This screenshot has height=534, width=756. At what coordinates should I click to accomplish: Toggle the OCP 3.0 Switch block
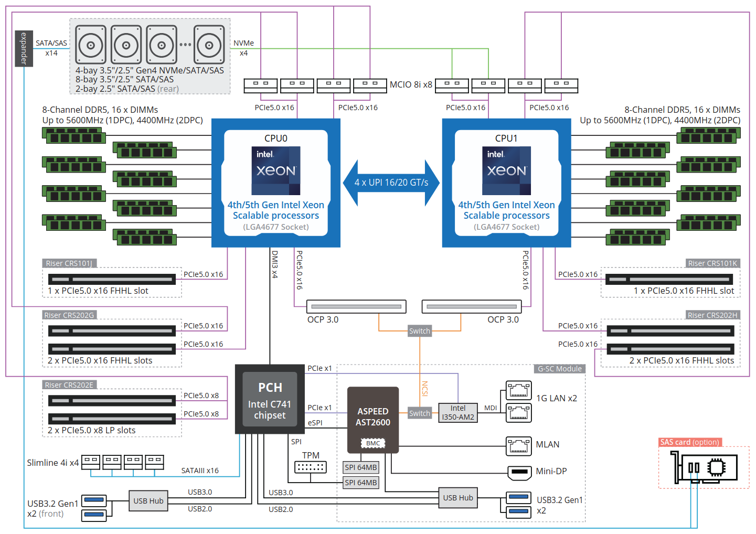[419, 331]
